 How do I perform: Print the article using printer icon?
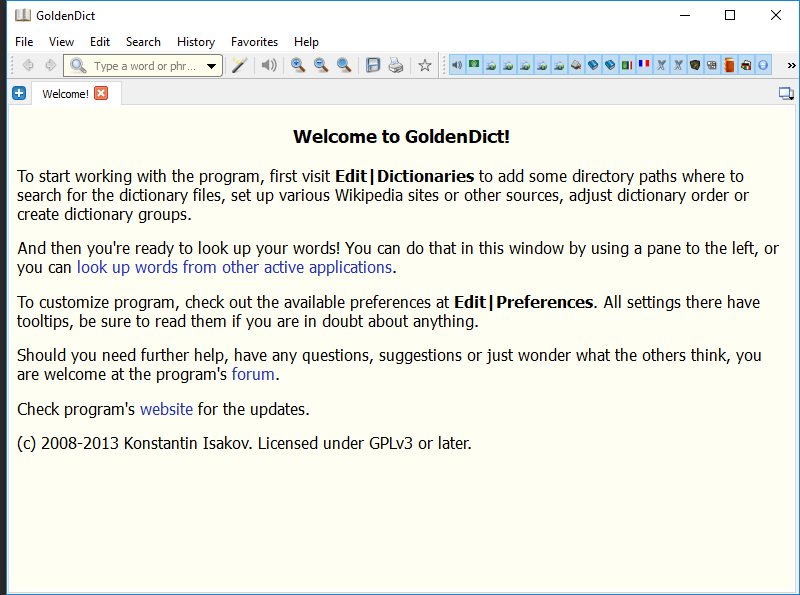(x=396, y=64)
